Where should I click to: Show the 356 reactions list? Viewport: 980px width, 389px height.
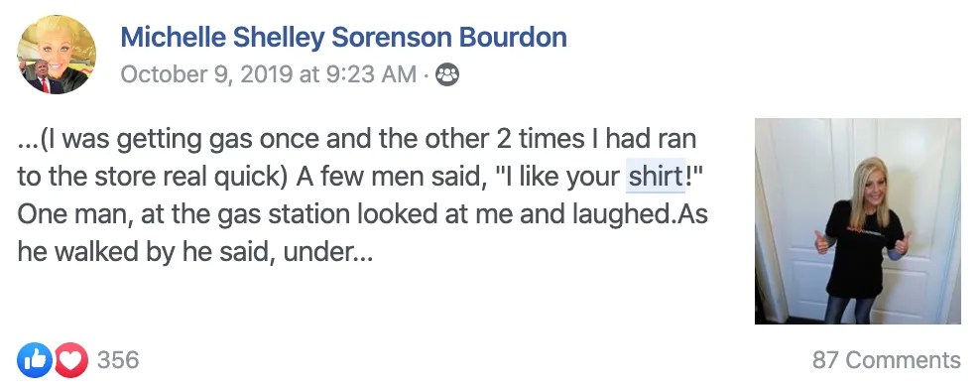(x=118, y=360)
